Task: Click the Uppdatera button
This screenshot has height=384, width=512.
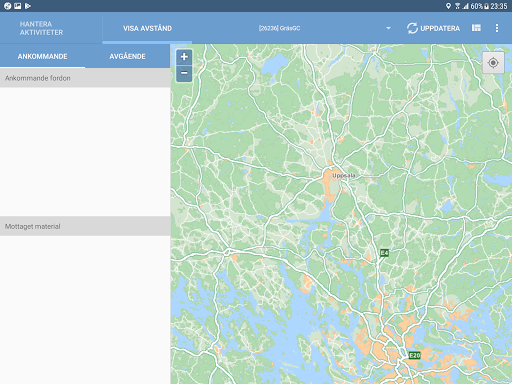Action: [x=433, y=28]
